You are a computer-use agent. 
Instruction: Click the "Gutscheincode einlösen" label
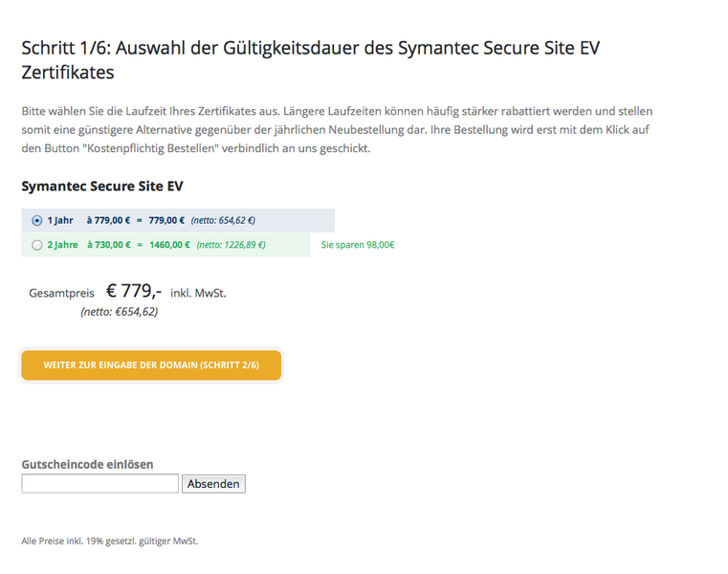(x=87, y=464)
